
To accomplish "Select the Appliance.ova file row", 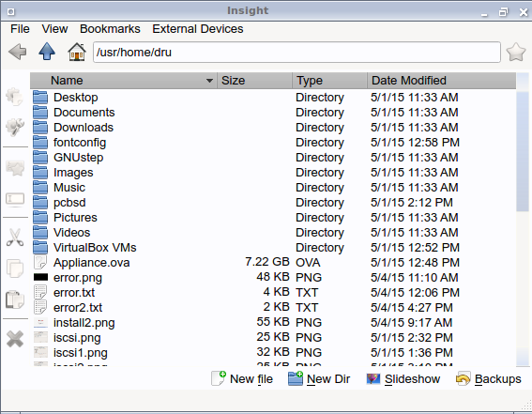I will tap(273, 262).
